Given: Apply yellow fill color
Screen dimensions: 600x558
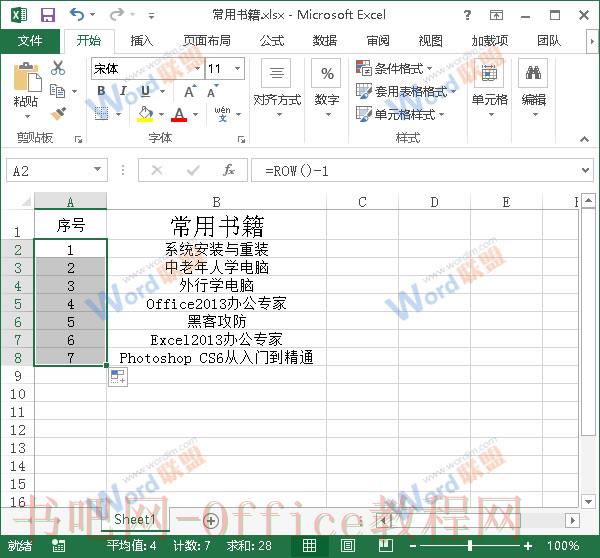Looking at the screenshot, I should point(145,114).
